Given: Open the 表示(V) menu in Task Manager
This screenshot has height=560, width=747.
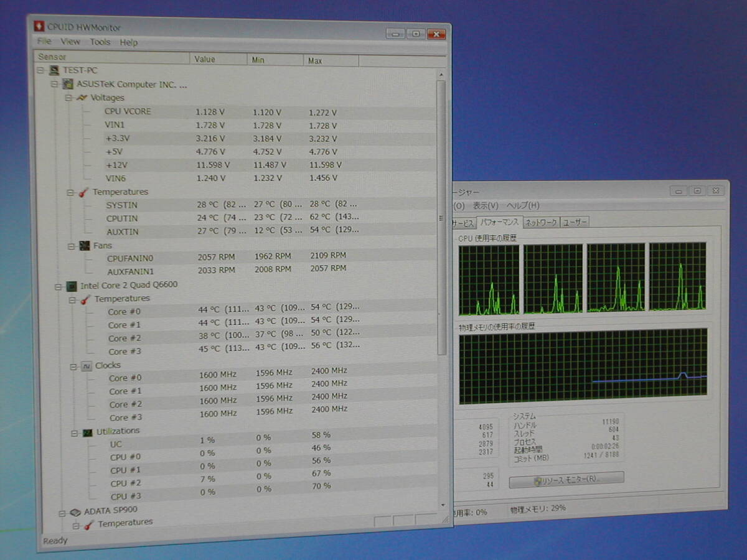Looking at the screenshot, I should click(x=485, y=205).
